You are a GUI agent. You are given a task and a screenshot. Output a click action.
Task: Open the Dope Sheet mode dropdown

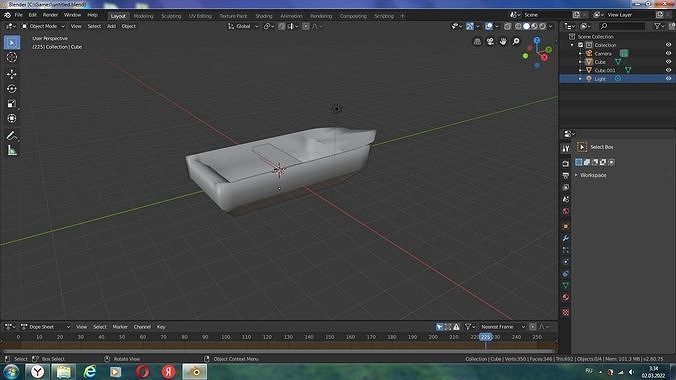coord(45,327)
